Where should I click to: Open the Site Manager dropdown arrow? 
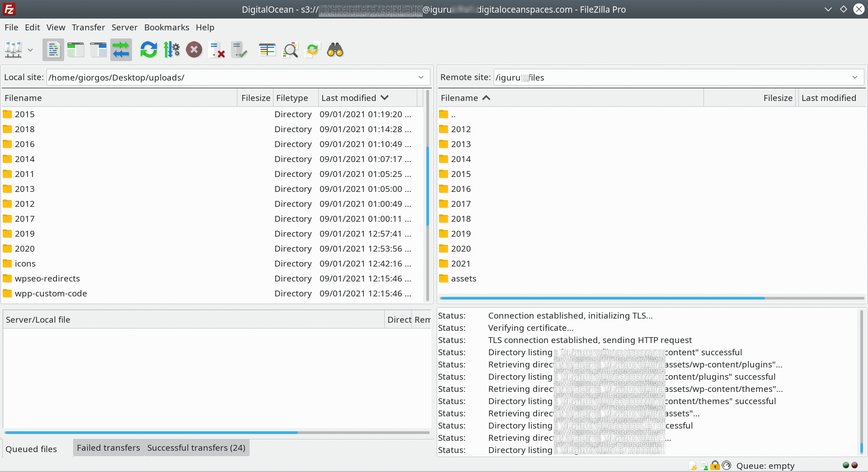pyautogui.click(x=30, y=50)
